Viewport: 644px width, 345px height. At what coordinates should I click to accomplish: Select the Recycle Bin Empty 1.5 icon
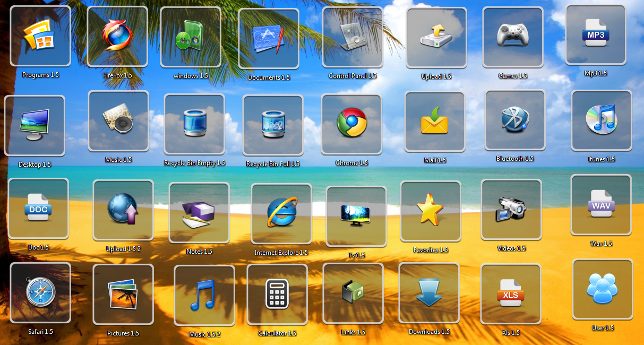(x=194, y=123)
